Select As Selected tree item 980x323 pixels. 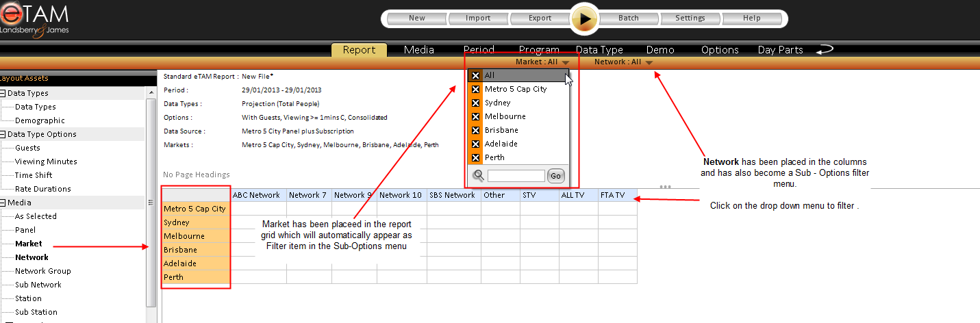pyautogui.click(x=36, y=216)
